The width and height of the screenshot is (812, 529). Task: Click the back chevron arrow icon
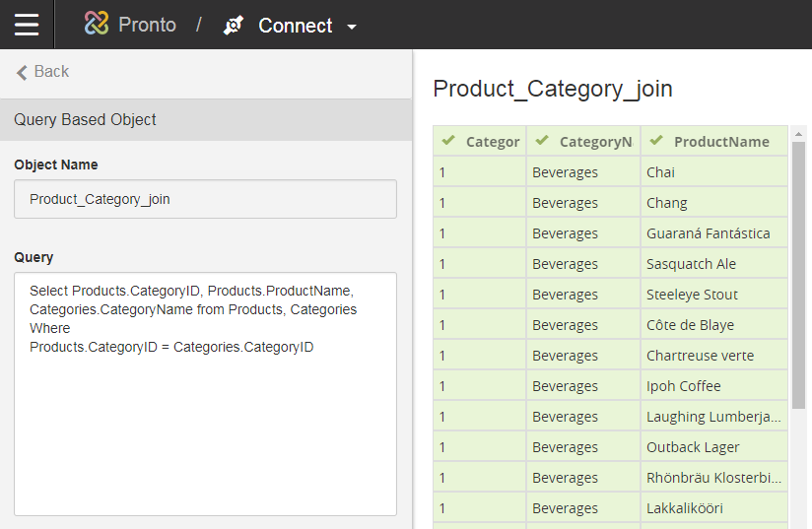pos(22,72)
